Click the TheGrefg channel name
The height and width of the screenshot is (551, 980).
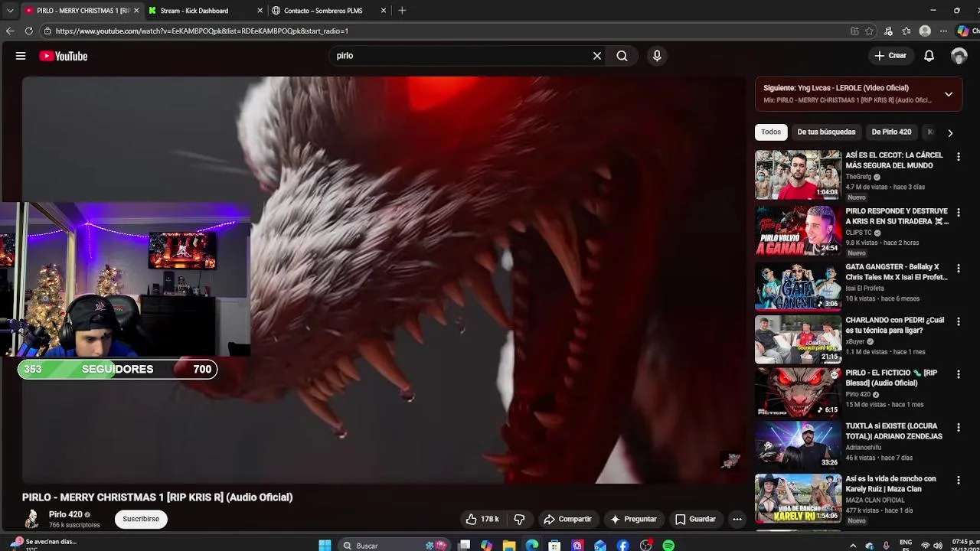(858, 177)
